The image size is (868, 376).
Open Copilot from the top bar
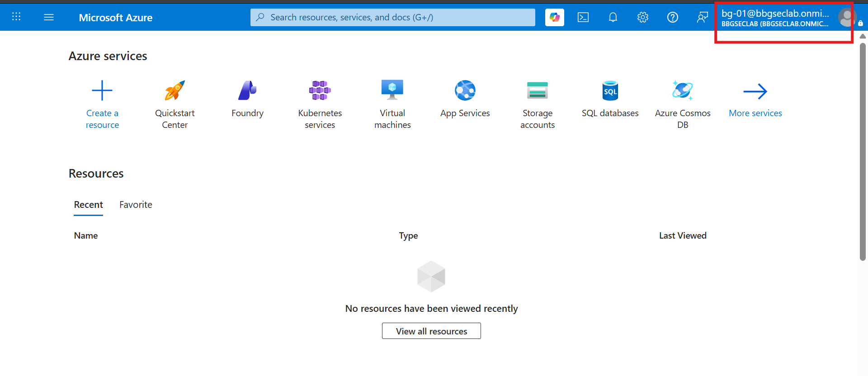pyautogui.click(x=555, y=17)
